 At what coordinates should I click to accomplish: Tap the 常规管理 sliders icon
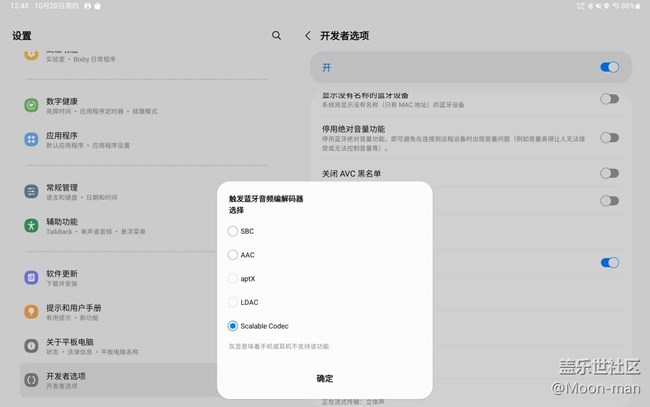click(31, 191)
